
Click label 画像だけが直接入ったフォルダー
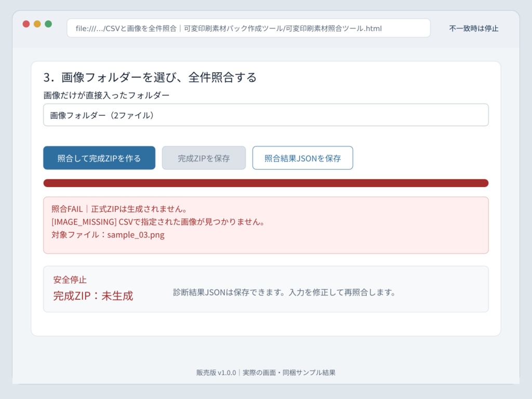[106, 96]
